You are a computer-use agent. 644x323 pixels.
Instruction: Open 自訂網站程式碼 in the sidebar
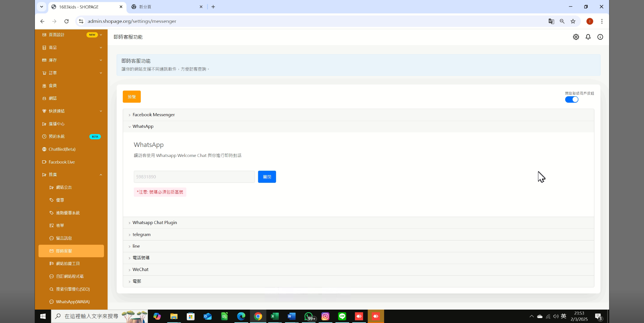click(71, 276)
